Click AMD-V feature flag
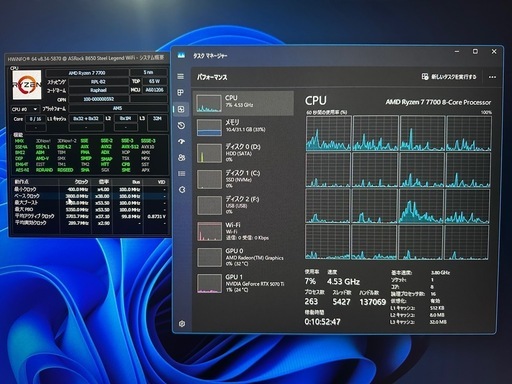 42,158
